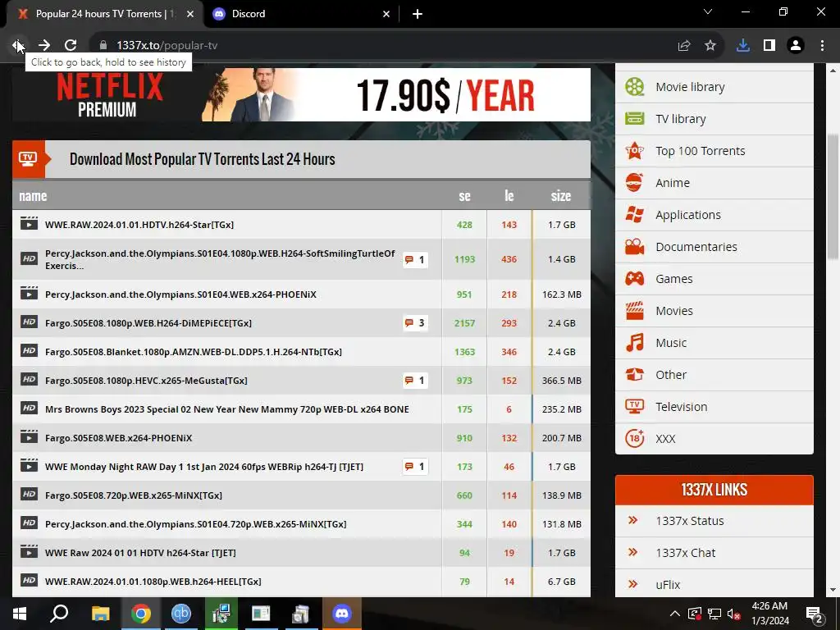Viewport: 840px width, 630px height.
Task: Switch to the Discord tab
Action: 299,14
